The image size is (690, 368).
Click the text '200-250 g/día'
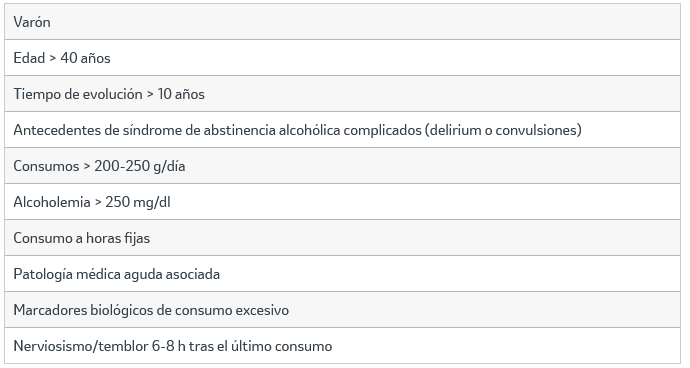(x=139, y=166)
